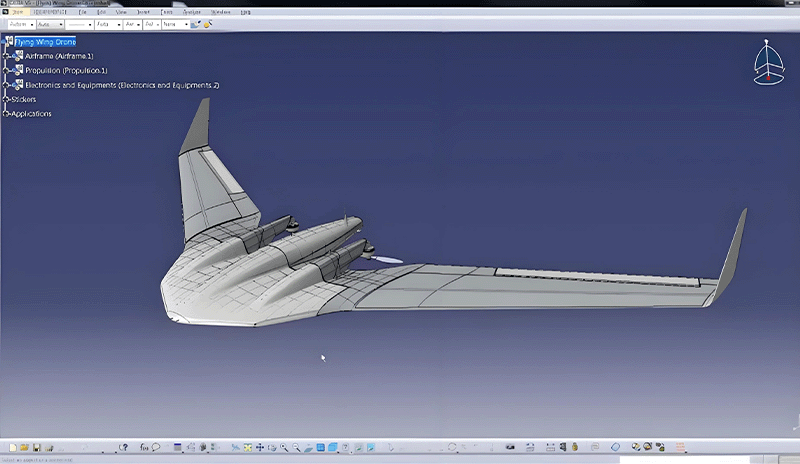Open the fourth Auto dropdown in properties toolbar
Image resolution: width=800 pixels, height=464 pixels.
108,24
